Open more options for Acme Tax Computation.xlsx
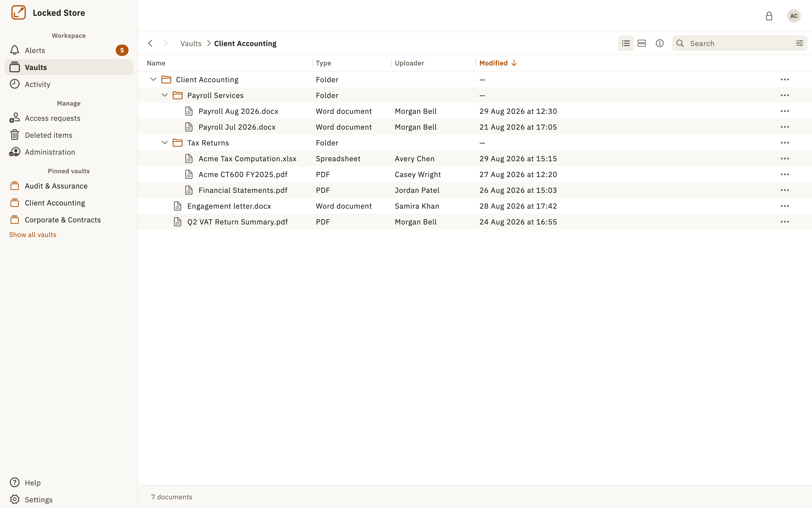The height and width of the screenshot is (508, 812). click(x=785, y=159)
